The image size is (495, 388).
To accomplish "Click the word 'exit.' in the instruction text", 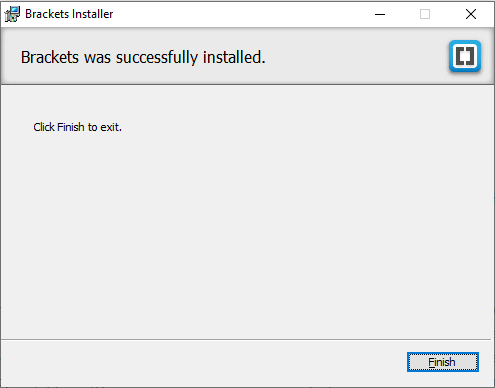I will 111,127.
